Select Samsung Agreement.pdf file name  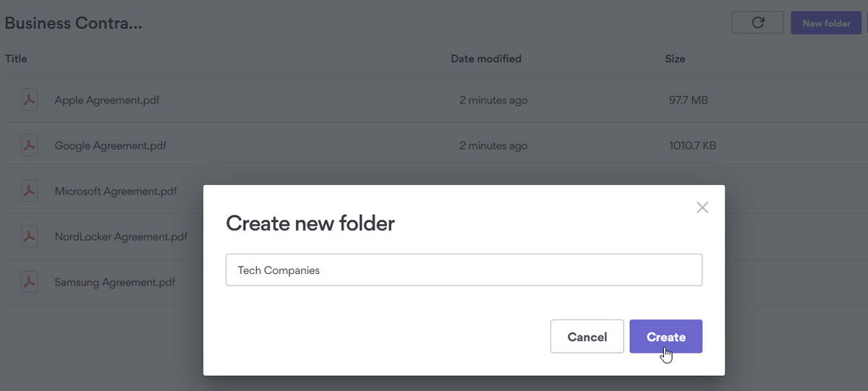115,282
